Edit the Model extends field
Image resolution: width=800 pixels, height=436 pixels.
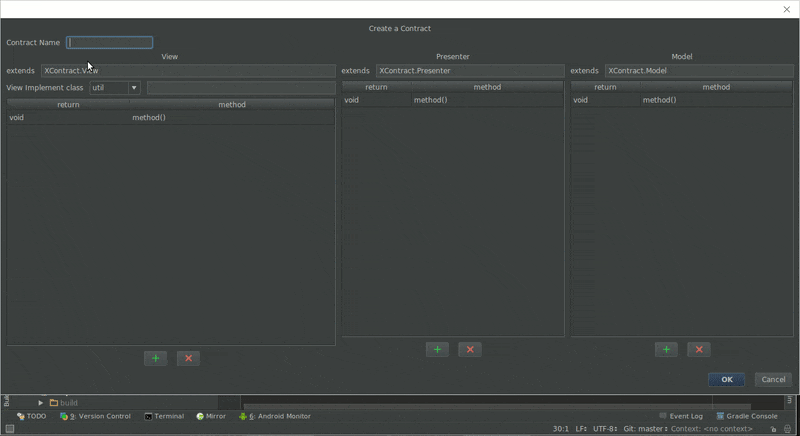click(699, 70)
